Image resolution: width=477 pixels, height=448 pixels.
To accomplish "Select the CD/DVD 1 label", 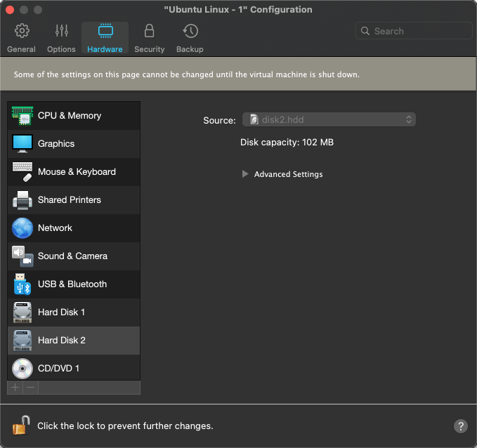I will tap(58, 369).
